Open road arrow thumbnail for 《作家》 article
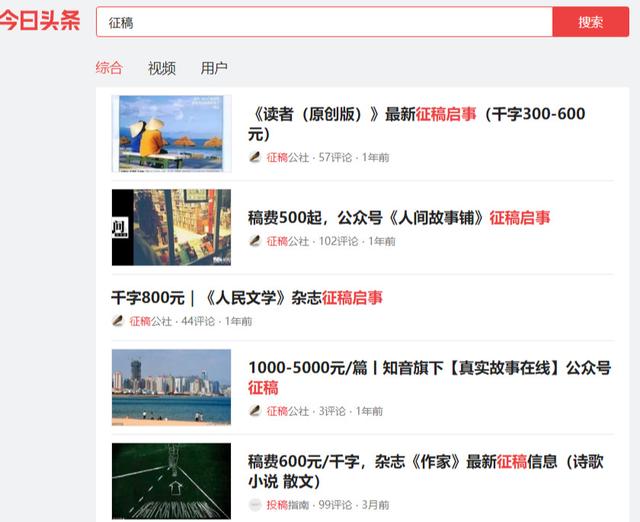This screenshot has width=640, height=522. coord(171,481)
